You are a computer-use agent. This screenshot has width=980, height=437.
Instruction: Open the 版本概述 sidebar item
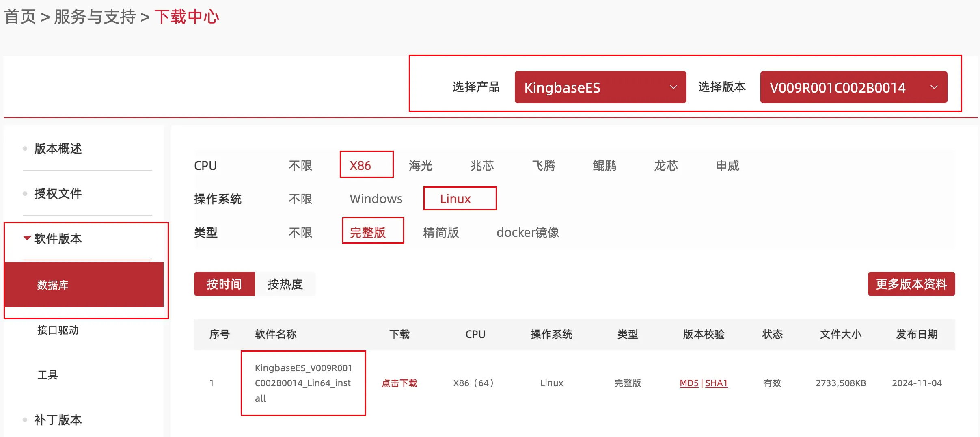pyautogui.click(x=58, y=149)
